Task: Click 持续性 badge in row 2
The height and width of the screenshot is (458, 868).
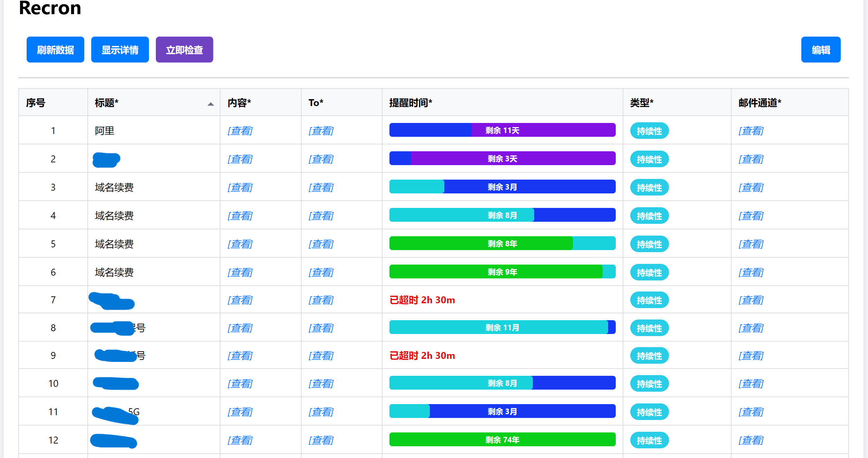Action: [649, 159]
